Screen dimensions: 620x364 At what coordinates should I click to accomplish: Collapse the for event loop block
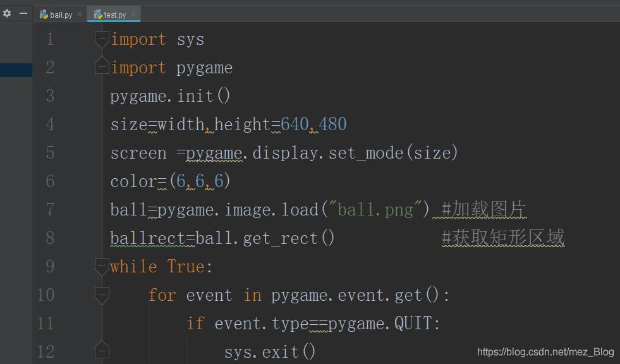(102, 294)
